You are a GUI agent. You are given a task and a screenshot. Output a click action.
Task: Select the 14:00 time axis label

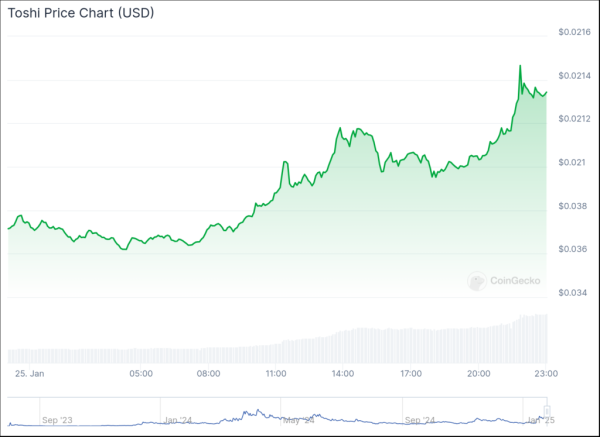343,374
